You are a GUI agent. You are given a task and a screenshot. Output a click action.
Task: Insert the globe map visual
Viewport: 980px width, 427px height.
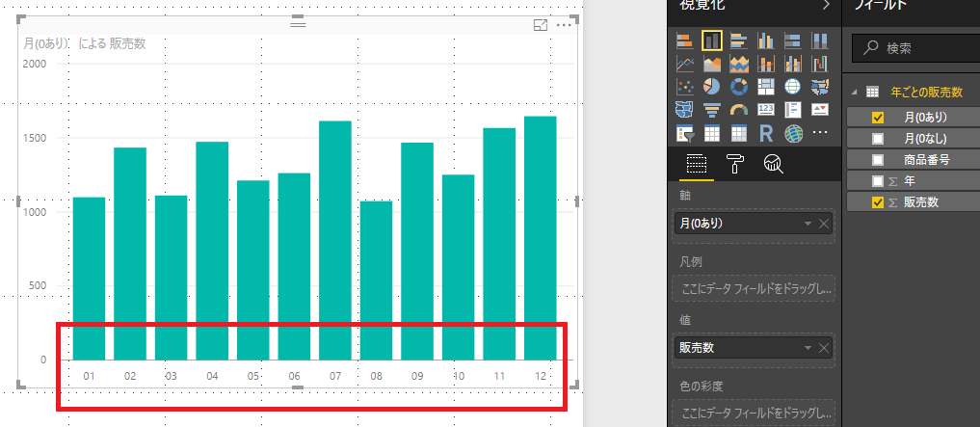coord(792,87)
